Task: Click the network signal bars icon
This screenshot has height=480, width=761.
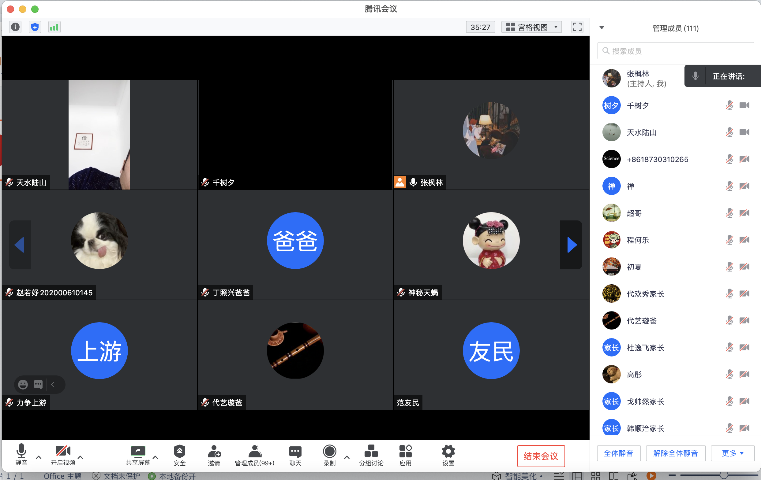Action: 54,27
